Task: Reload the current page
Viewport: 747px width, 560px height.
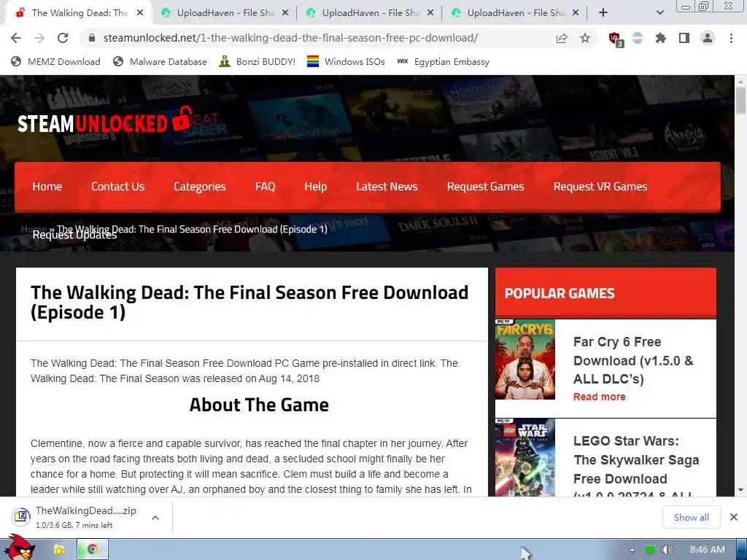Action: point(63,38)
